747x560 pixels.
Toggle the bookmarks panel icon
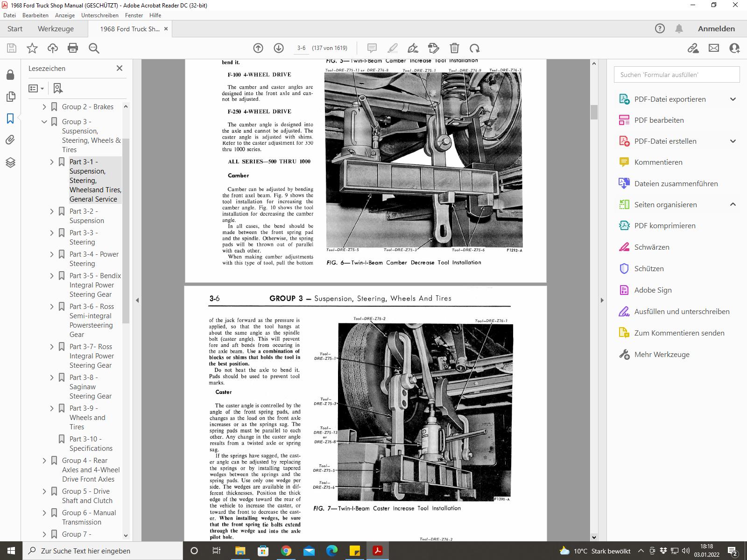coord(10,119)
